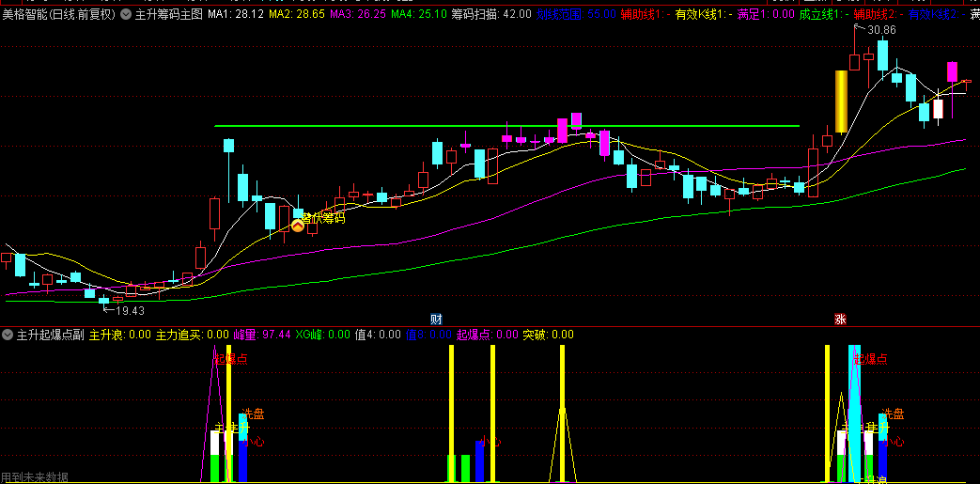
Task: Click the XG峰: 0.00 readout
Action: click(322, 335)
